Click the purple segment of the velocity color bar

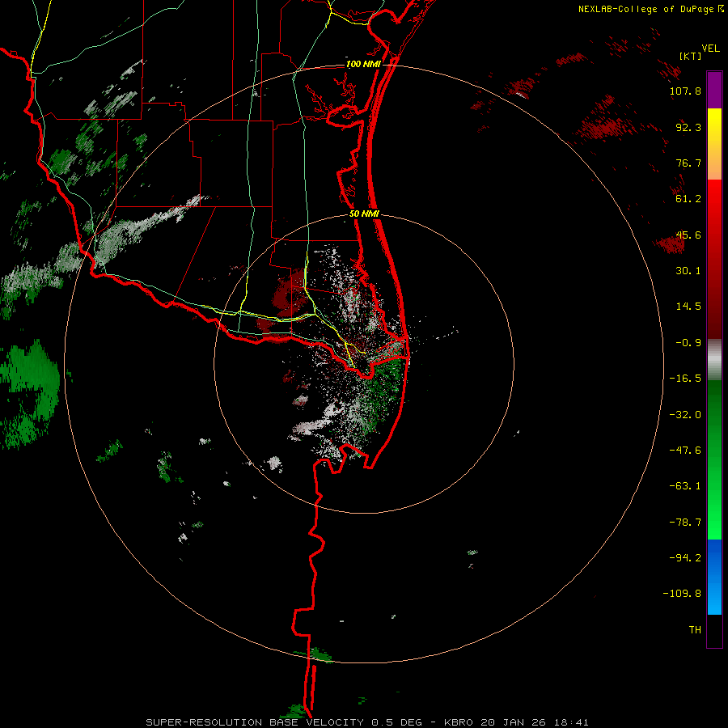click(x=714, y=90)
